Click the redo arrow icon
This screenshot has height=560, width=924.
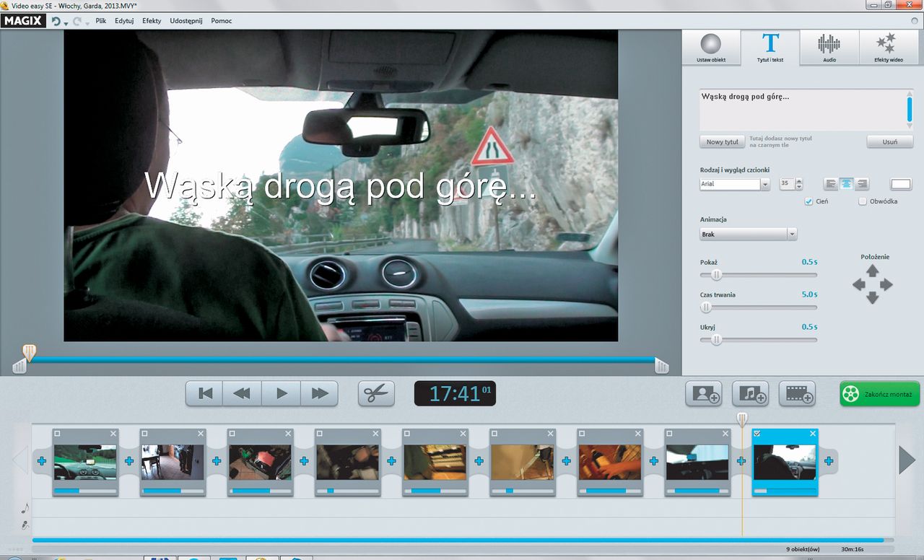click(x=77, y=21)
